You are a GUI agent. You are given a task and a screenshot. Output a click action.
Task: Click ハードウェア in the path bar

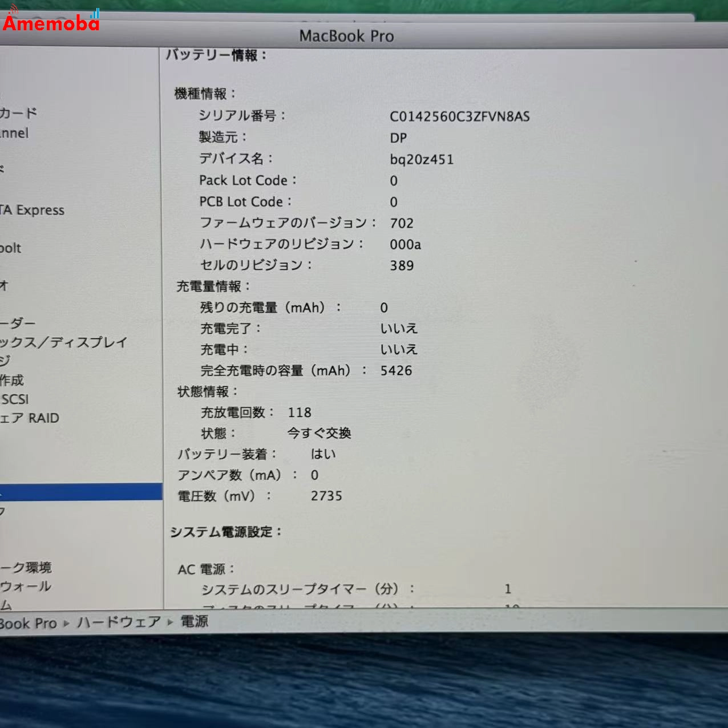119,622
